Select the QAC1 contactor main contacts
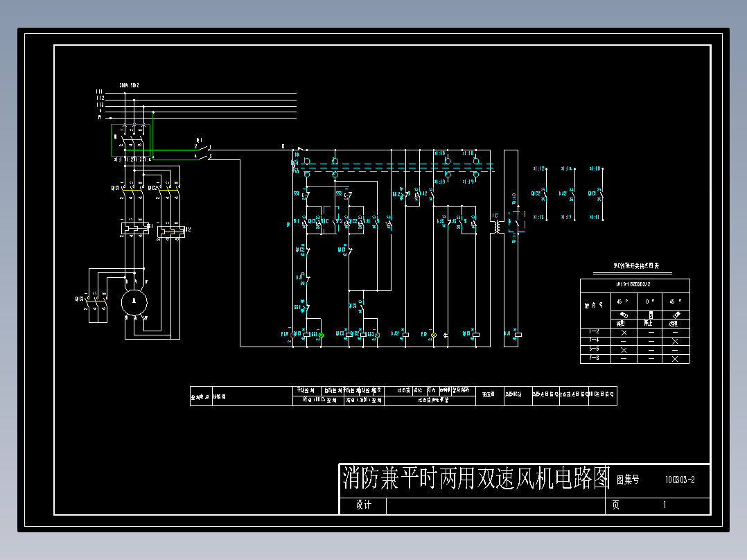 (x=131, y=190)
